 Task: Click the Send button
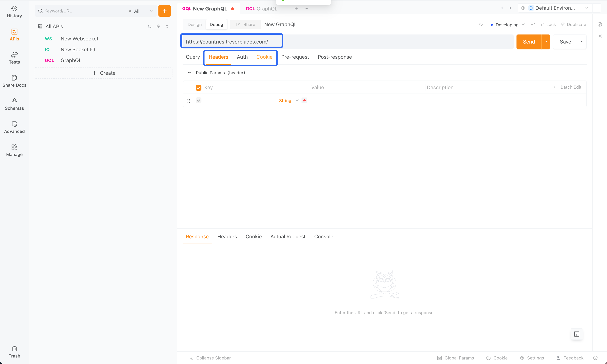coord(529,42)
